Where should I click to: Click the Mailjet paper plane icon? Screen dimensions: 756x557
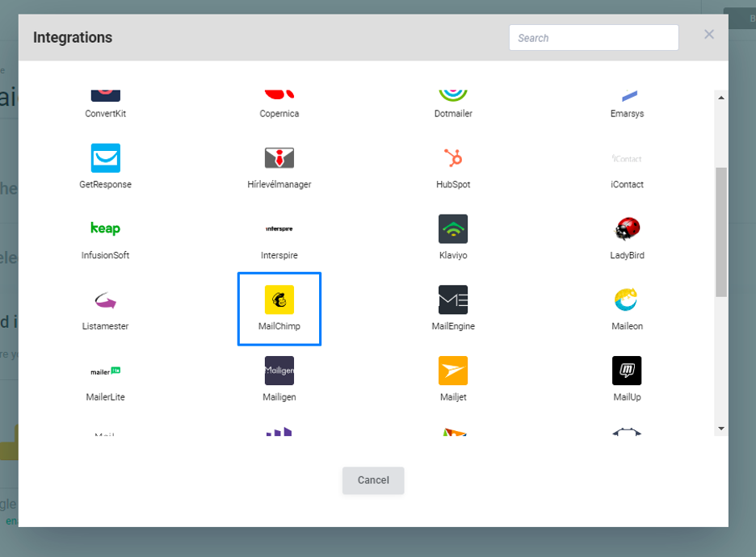pos(452,370)
